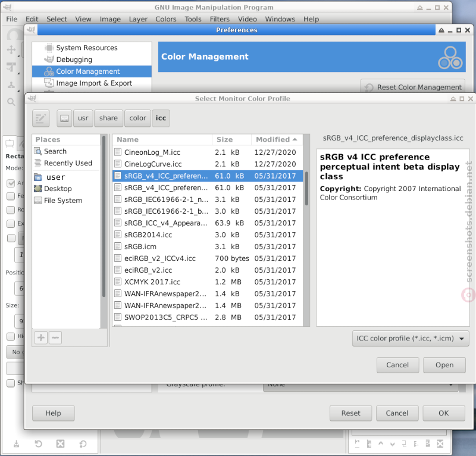Click reset tool options to defaults icon
476x456 pixels.
[x=83, y=444]
